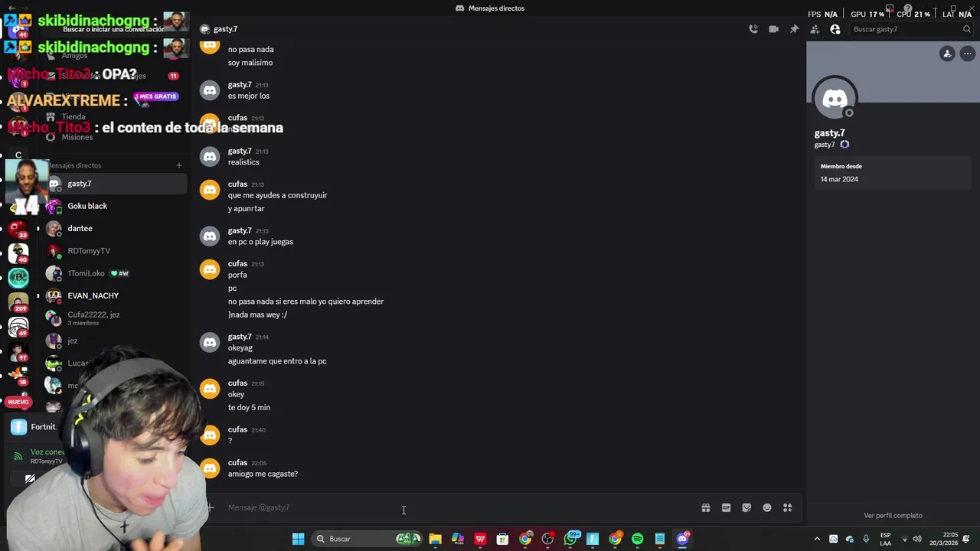Click the 'Mensaje @gasty.7' message box
This screenshot has width=980, height=551.
pos(459,507)
